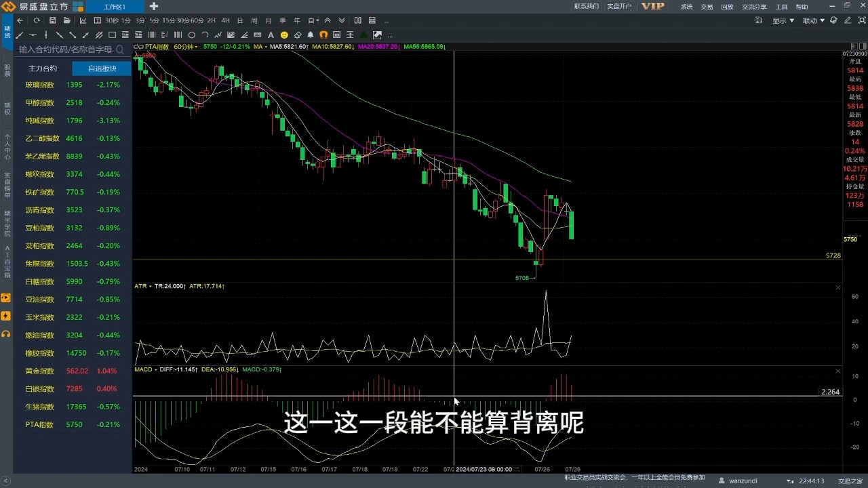Click the fullscreen icon at top right

click(862, 20)
